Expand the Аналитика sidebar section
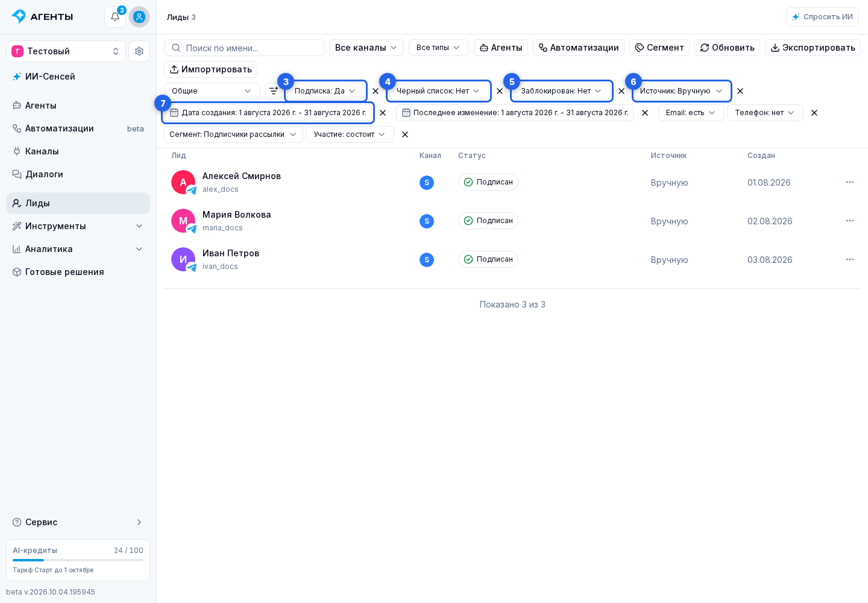 coord(78,249)
